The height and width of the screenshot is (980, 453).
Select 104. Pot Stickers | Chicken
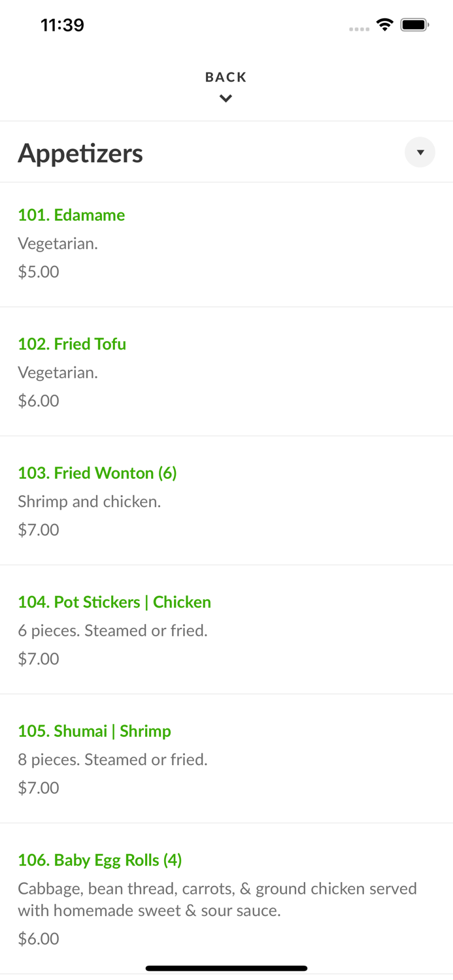tap(114, 602)
